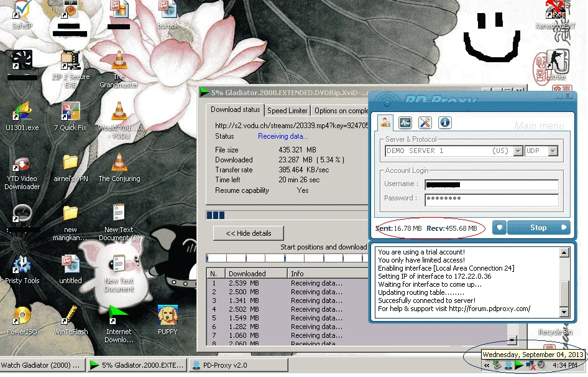Click the Stop button in PD-Proxy

click(538, 228)
